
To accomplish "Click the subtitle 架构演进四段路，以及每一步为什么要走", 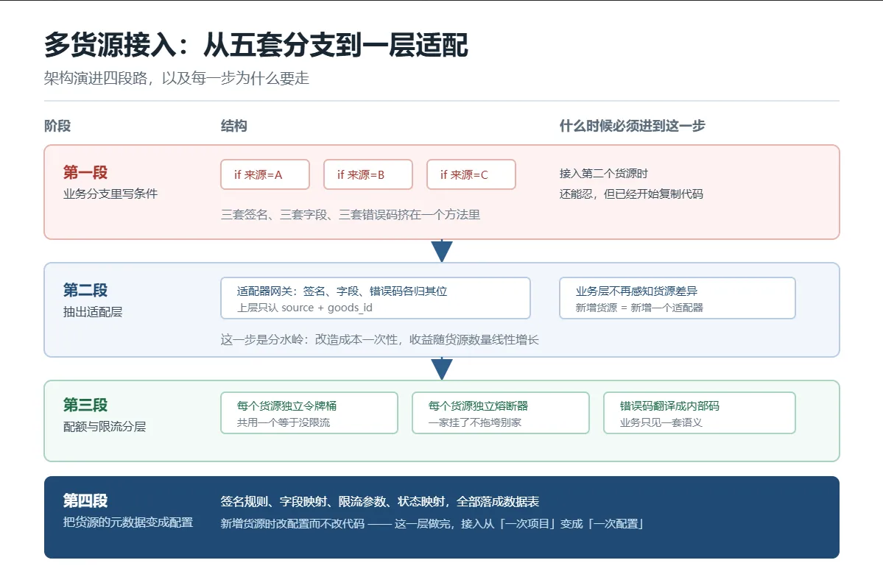I will point(177,78).
